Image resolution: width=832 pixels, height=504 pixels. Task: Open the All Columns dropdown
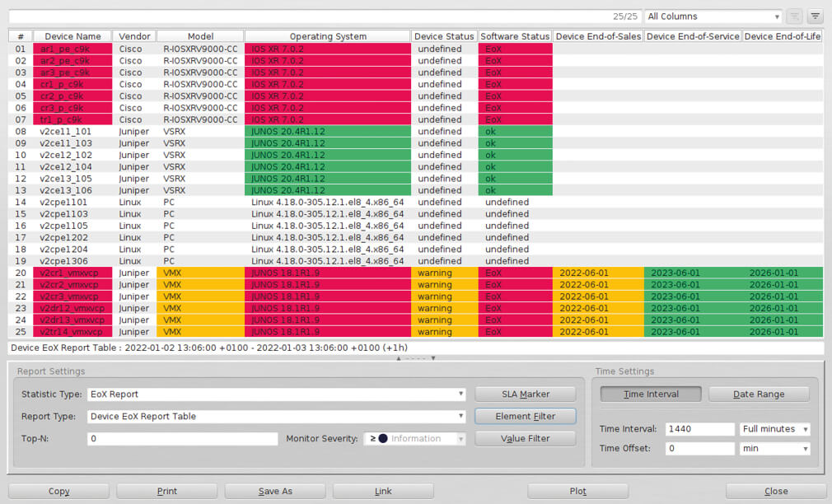713,16
